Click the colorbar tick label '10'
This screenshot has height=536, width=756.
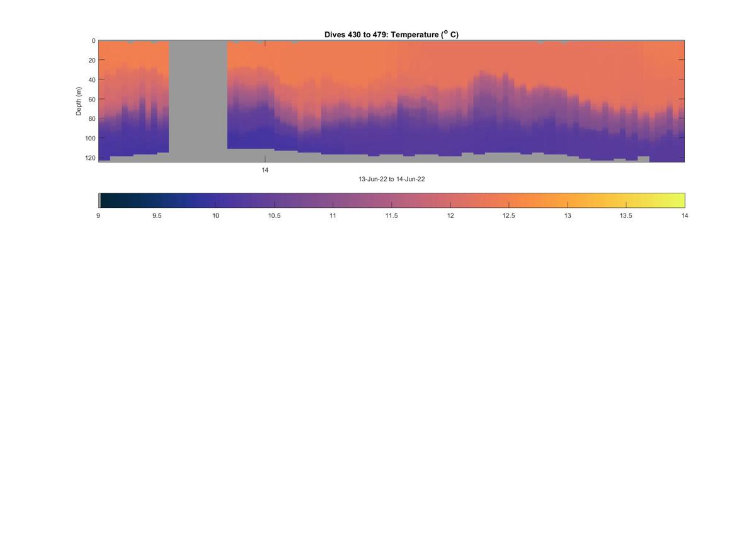click(215, 216)
